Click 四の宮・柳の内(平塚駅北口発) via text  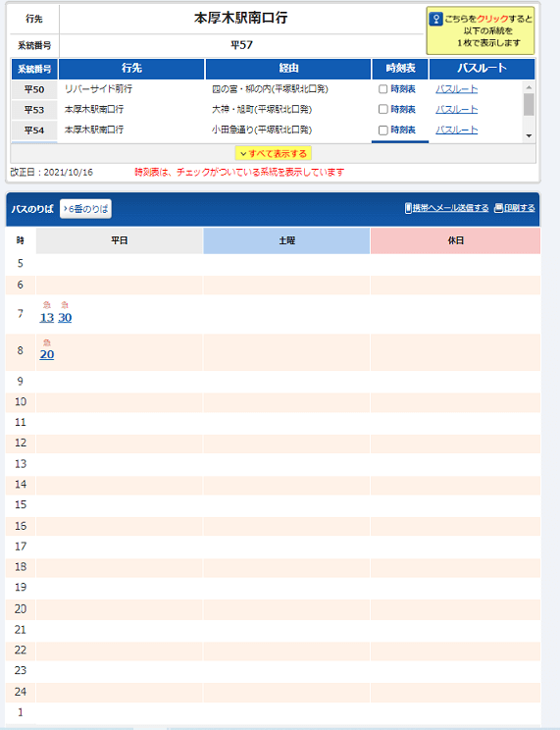[x=270, y=89]
